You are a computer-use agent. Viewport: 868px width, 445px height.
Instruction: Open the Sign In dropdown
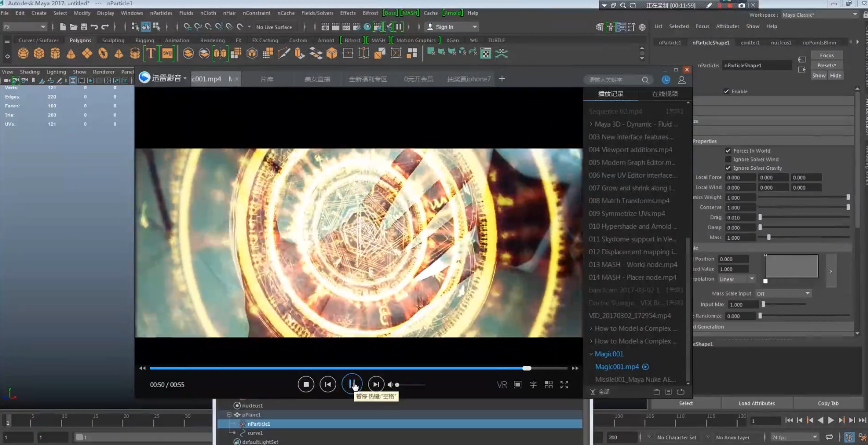452,27
